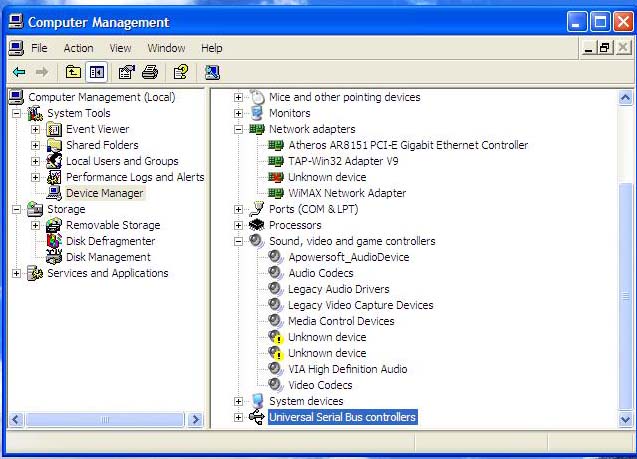Click the Computer Management menu bar icon
This screenshot has width=637, height=459.
[16, 48]
